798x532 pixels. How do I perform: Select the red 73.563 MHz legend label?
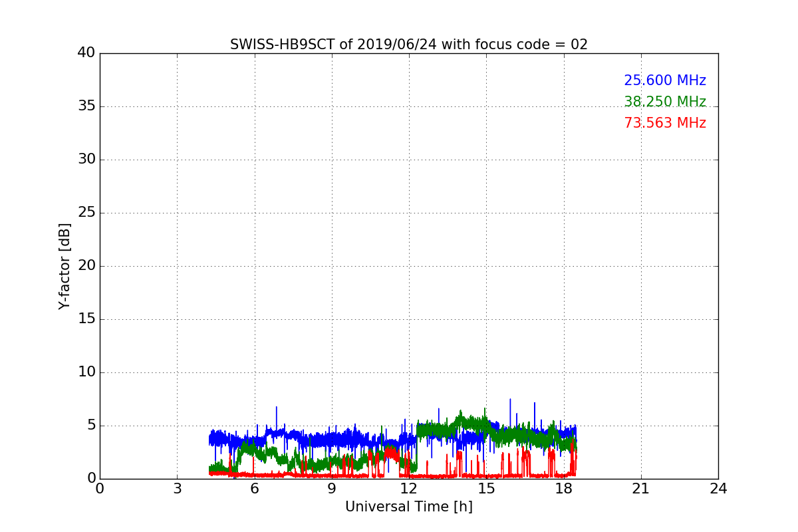[665, 123]
